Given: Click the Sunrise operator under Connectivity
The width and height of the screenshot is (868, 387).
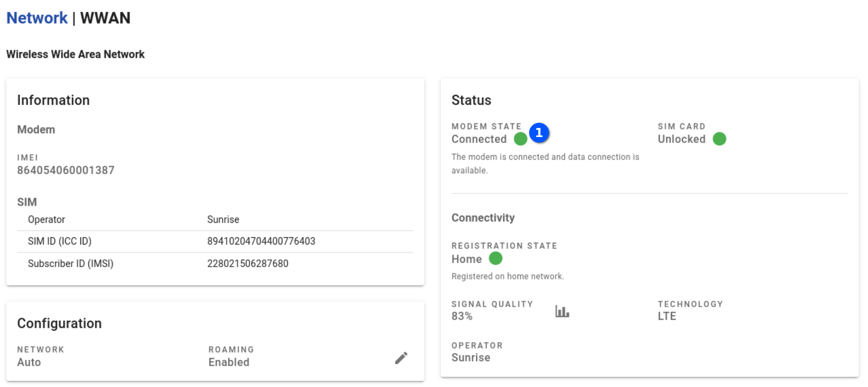Looking at the screenshot, I should tap(471, 358).
